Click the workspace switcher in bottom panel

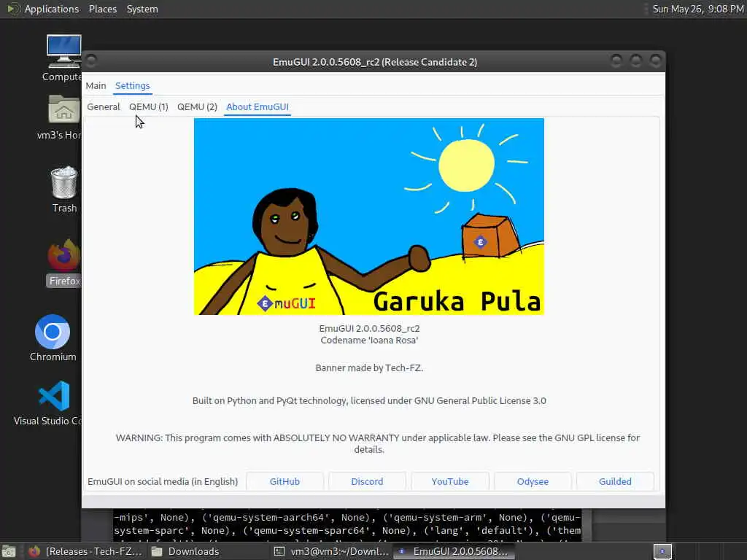pyautogui.click(x=662, y=551)
